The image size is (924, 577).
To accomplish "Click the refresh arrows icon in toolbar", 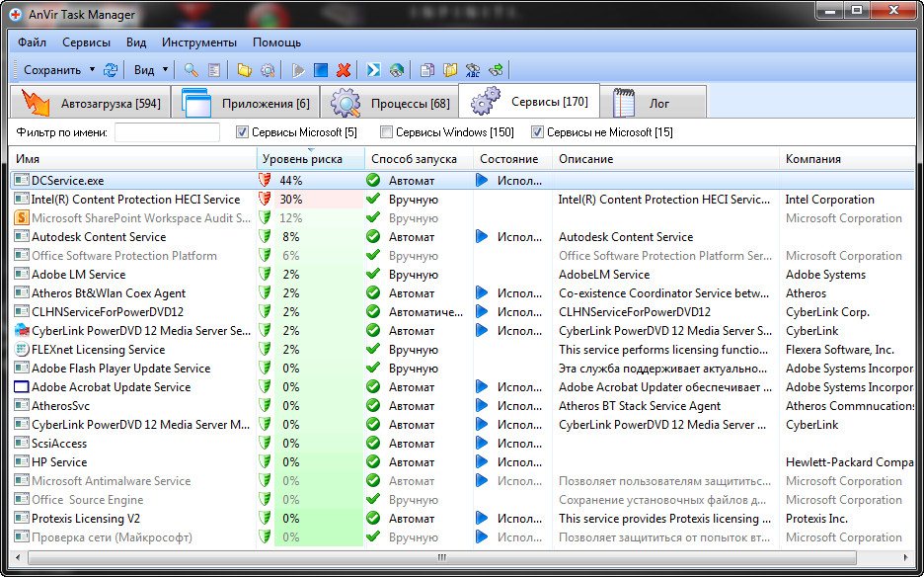I will (111, 70).
